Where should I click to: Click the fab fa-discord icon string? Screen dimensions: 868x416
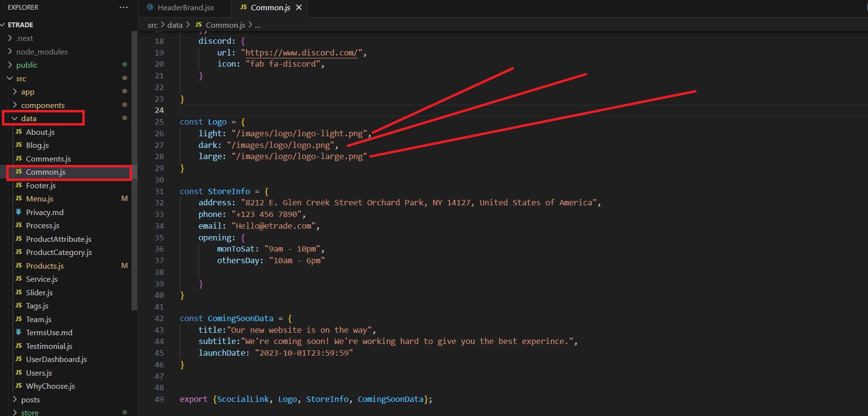[x=283, y=64]
